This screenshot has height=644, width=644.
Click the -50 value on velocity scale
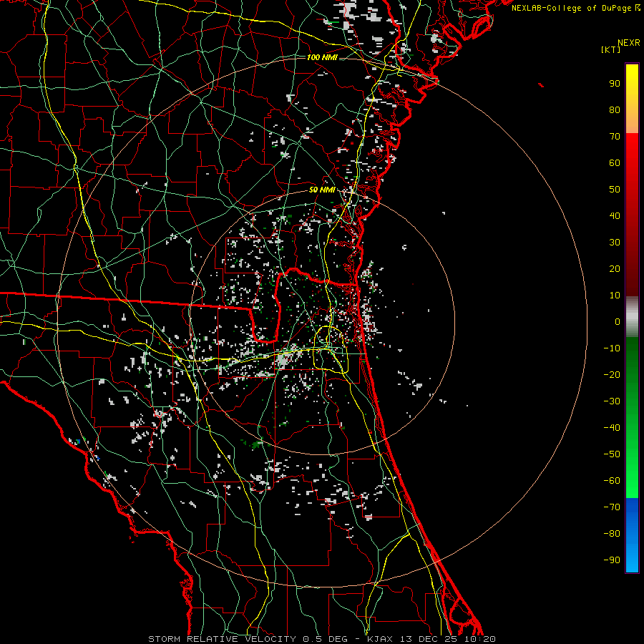coord(612,454)
